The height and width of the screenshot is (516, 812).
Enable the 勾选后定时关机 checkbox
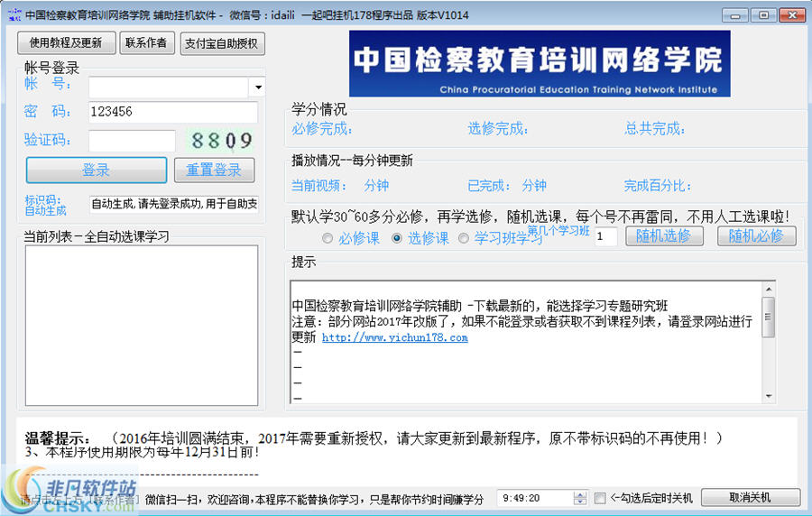[x=600, y=498]
